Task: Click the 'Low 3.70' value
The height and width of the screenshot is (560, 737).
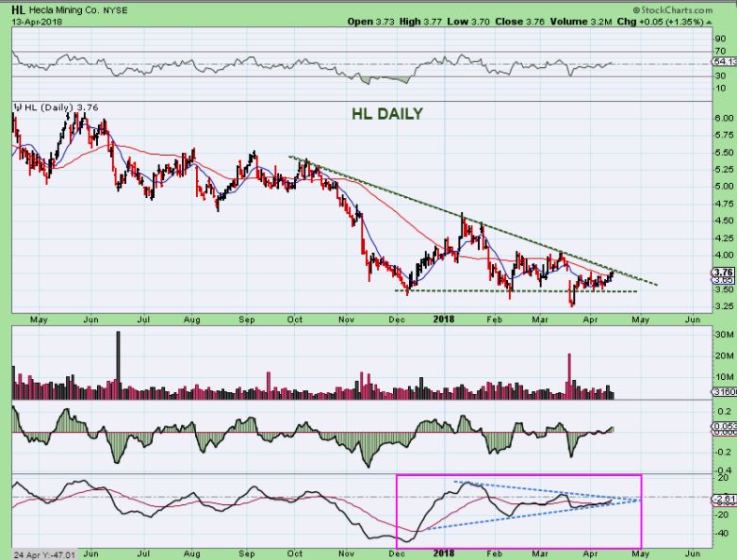Action: (x=468, y=22)
